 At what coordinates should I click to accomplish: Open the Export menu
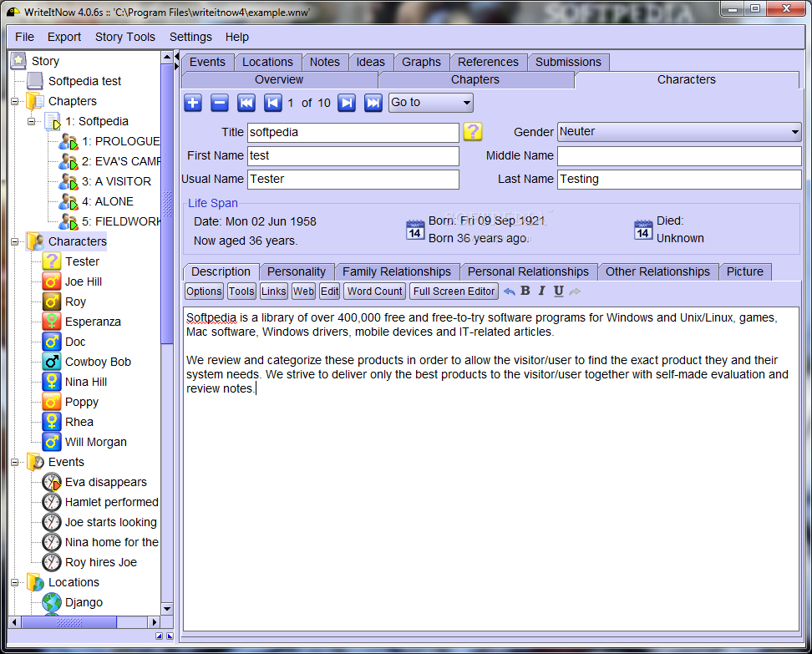tap(64, 37)
